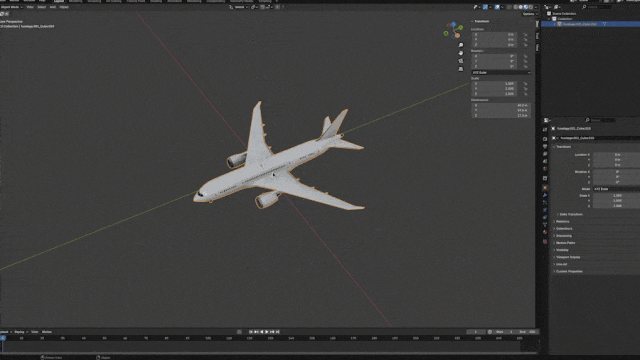Viewport: 640px width, 360px height.
Task: Click the timeline playhead at frame 1
Action: click(3, 338)
